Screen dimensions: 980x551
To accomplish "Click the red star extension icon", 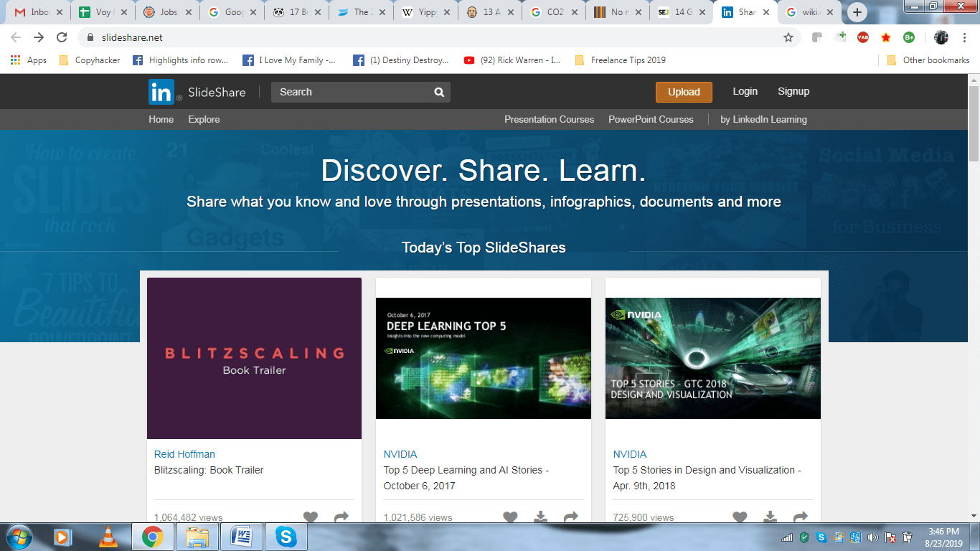I will point(886,37).
